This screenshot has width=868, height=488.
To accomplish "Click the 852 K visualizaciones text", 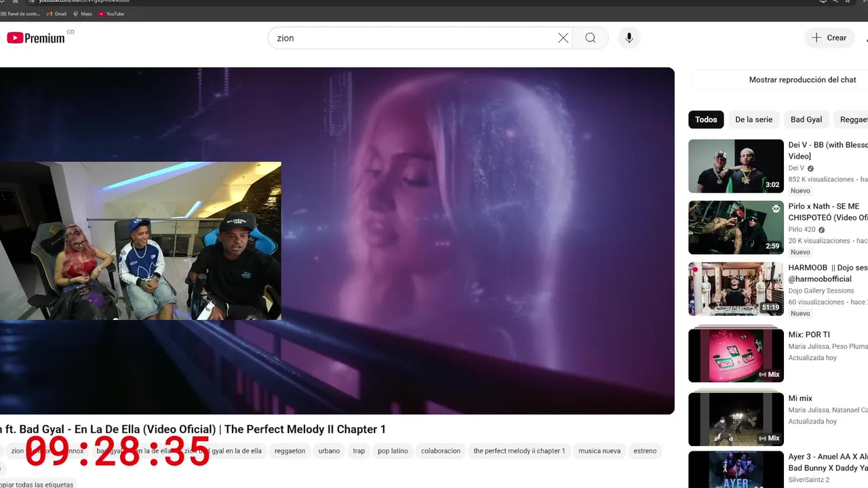I will coord(821,180).
